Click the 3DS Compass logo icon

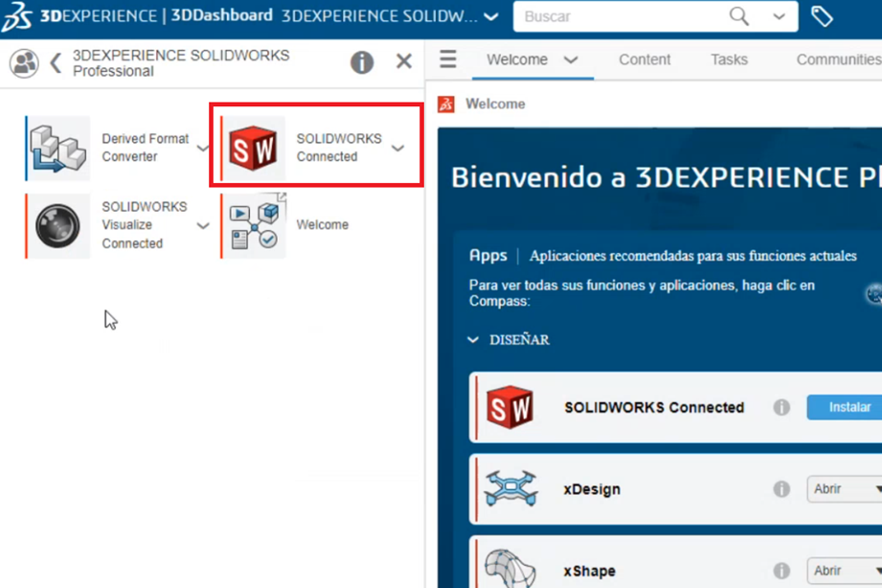[17, 15]
